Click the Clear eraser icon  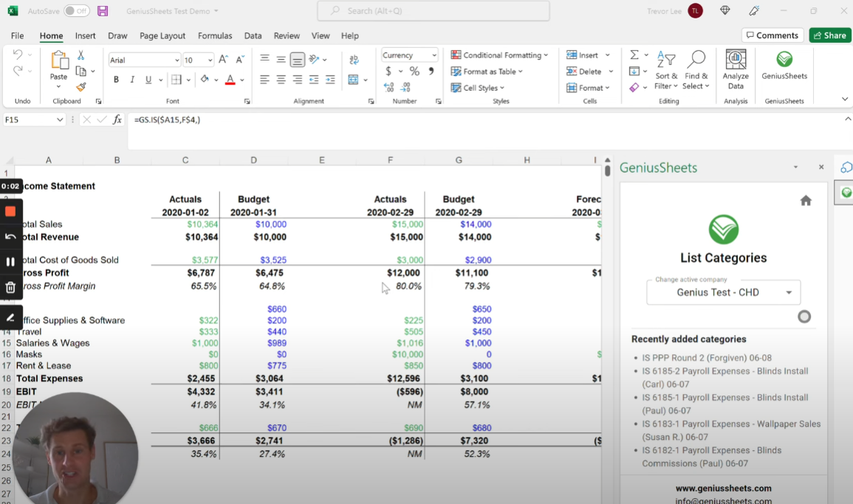(x=634, y=87)
